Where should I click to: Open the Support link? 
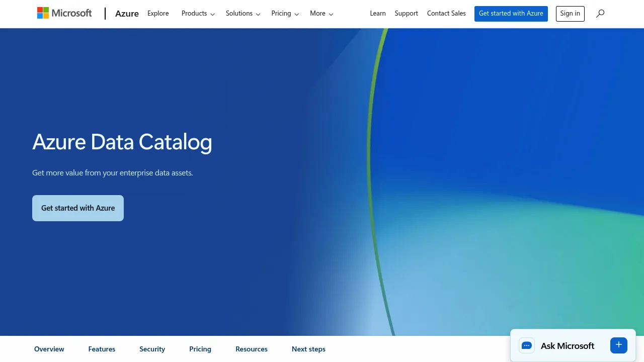pyautogui.click(x=407, y=14)
